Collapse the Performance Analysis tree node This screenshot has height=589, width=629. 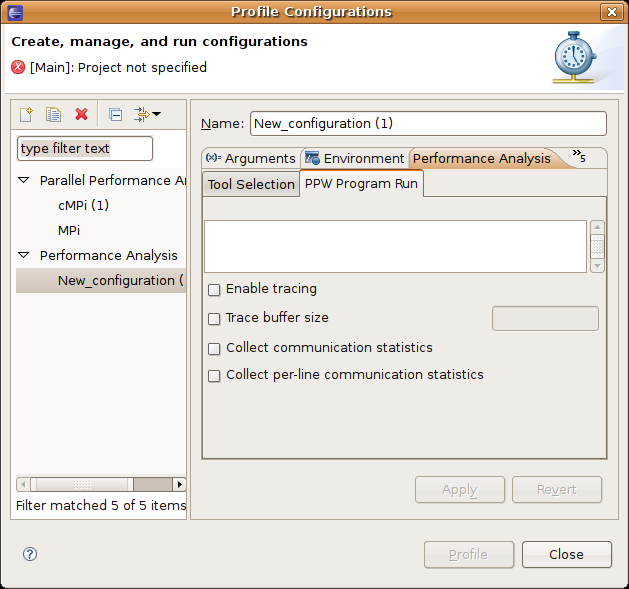click(24, 255)
